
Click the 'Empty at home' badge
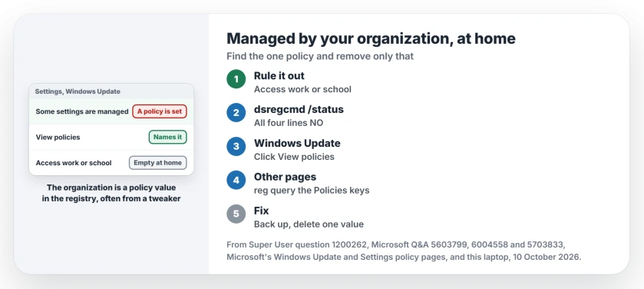click(x=157, y=163)
